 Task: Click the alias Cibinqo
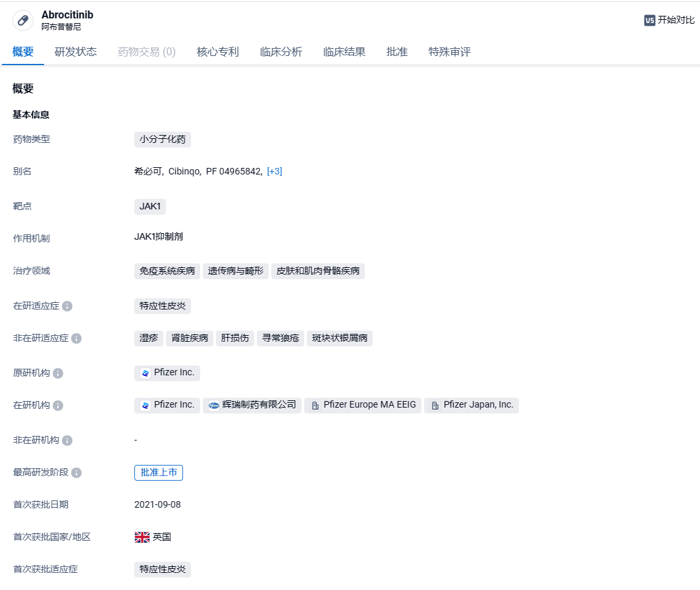[x=184, y=171]
